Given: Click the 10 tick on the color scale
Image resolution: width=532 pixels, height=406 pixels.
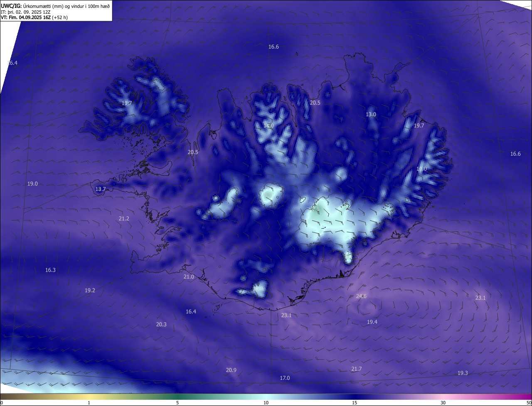Looking at the screenshot, I should (x=266, y=403).
